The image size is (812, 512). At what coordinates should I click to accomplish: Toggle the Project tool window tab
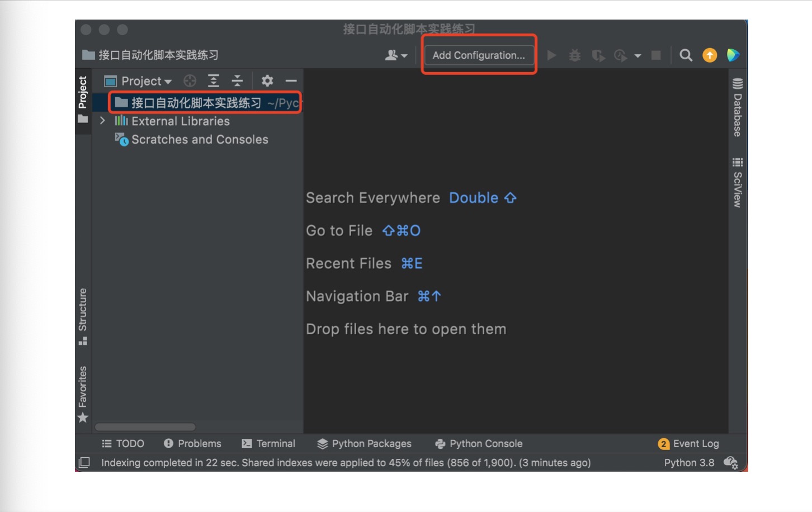pos(83,100)
